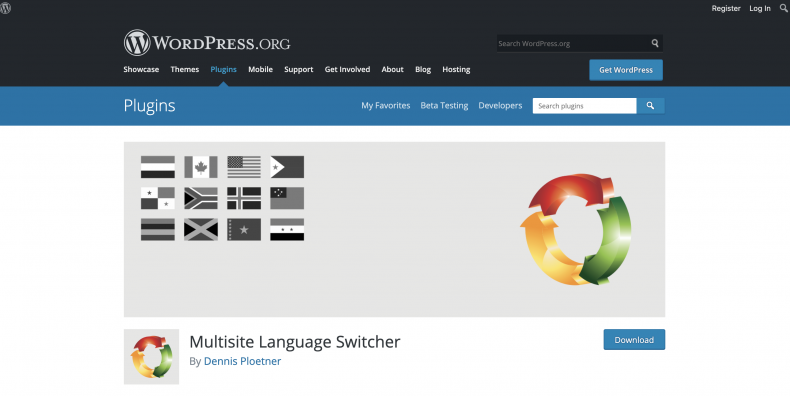The height and width of the screenshot is (396, 790).
Task: Select the United States flag icon
Action: (244, 167)
